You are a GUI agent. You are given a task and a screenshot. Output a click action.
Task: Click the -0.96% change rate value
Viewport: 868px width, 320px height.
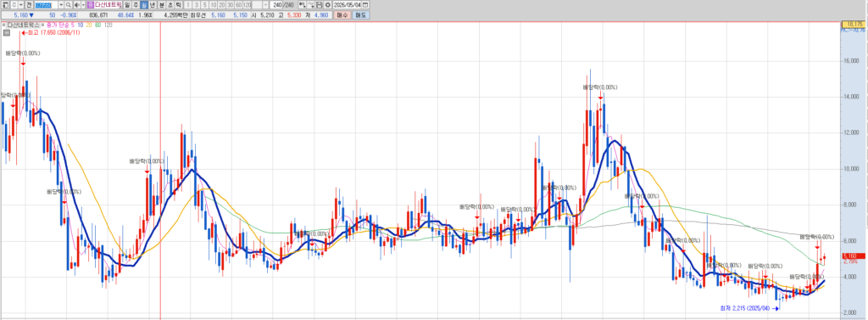[x=68, y=15]
